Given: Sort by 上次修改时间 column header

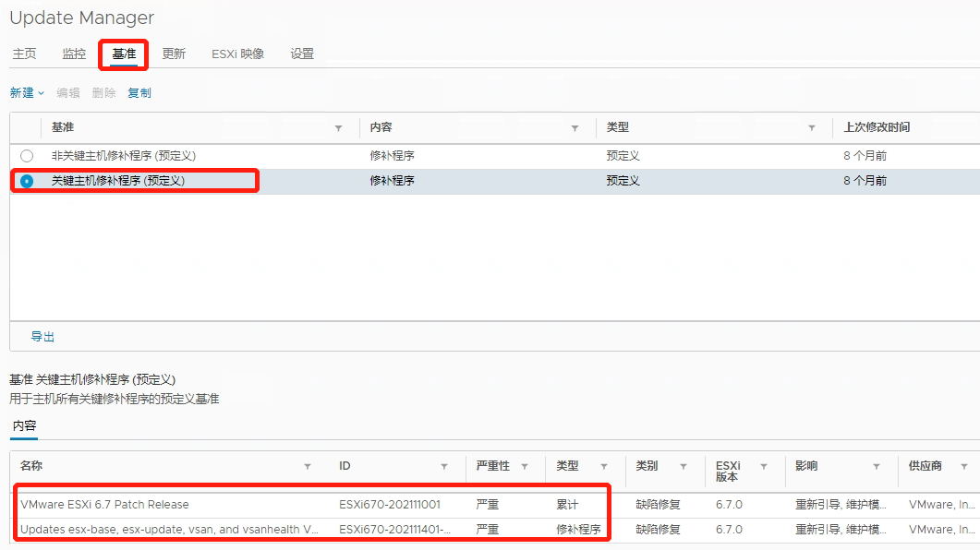Looking at the screenshot, I should pyautogui.click(x=877, y=127).
